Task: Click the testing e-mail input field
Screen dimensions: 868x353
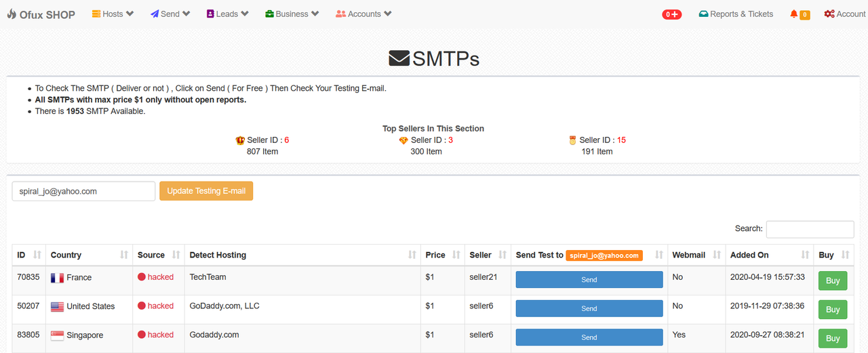Action: [83, 191]
